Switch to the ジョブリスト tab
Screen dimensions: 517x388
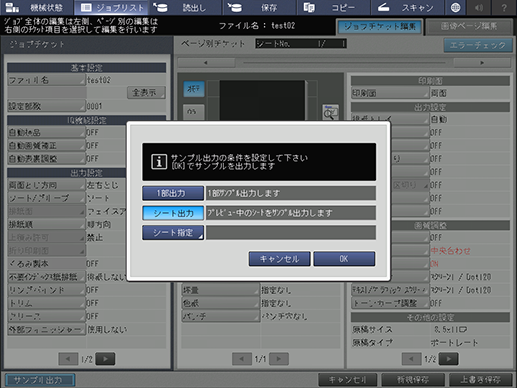point(112,7)
